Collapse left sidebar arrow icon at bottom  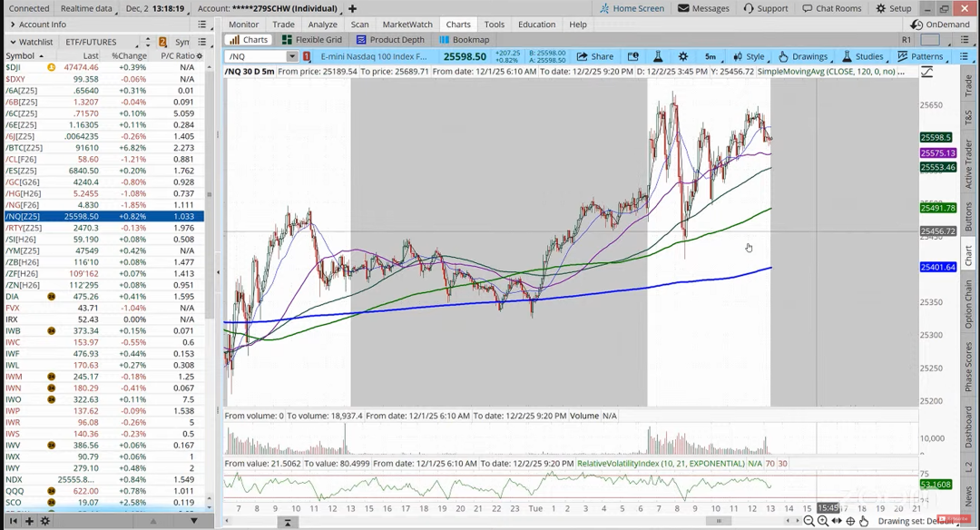[13, 521]
